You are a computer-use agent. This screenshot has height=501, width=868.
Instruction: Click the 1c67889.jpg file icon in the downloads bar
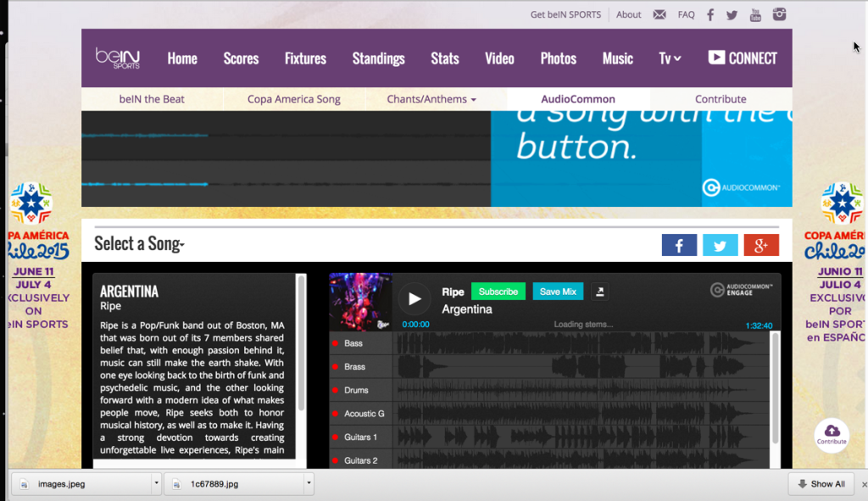click(x=176, y=484)
